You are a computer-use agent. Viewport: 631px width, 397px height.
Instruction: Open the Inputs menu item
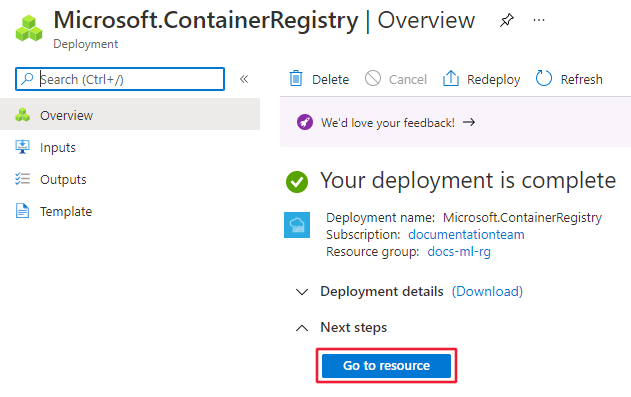130,147
